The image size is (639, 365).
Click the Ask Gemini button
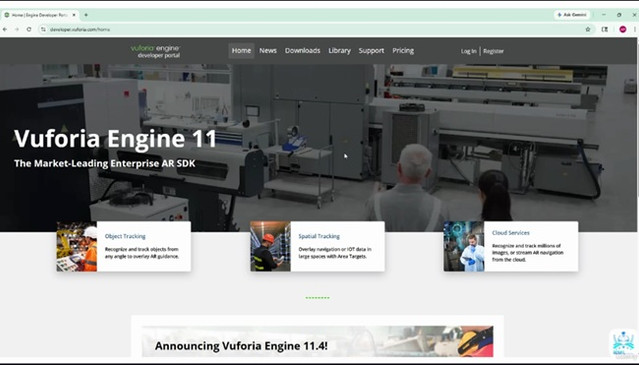tap(572, 15)
